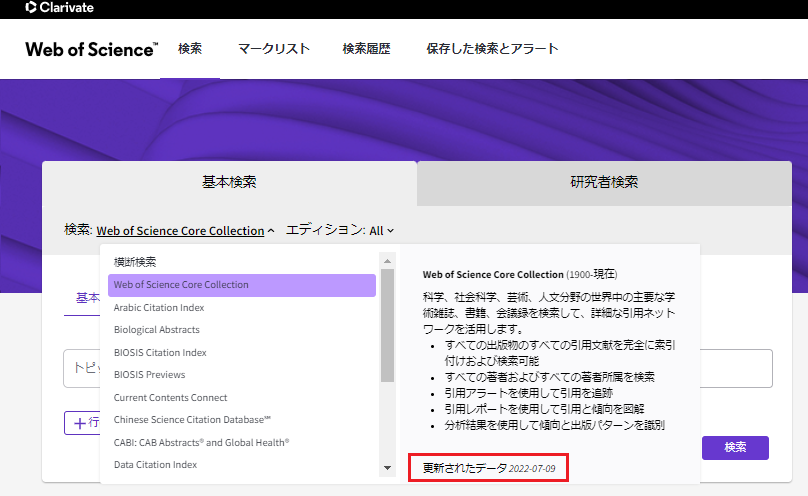The image size is (808, 496).
Task: Open マークリスト in top navigation
Action: (274, 48)
